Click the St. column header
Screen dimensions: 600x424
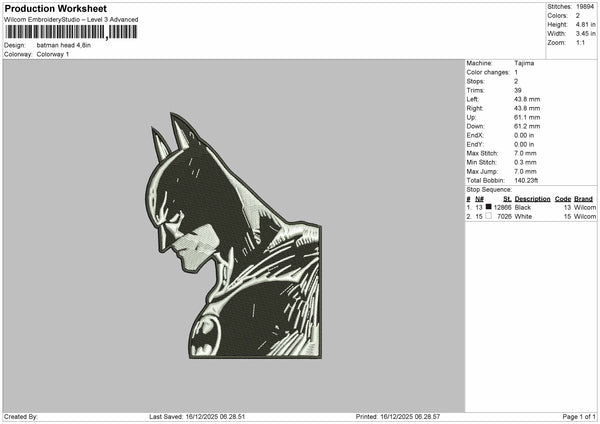pyautogui.click(x=507, y=199)
